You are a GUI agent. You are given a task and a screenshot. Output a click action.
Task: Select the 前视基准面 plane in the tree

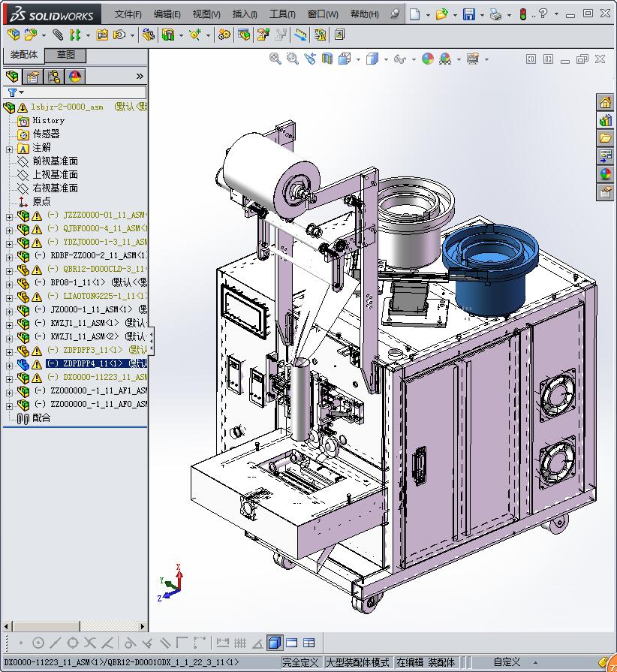(56, 161)
